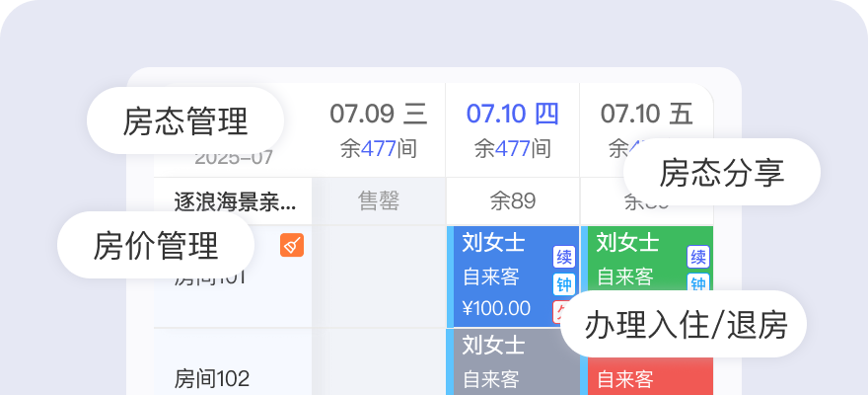Screen dimensions: 868x395
Task: Click the 2025-07 month label
Action: point(234,158)
